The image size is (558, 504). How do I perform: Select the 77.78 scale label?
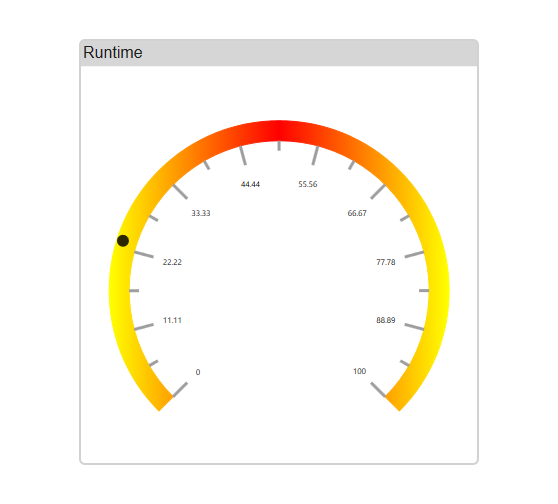[386, 262]
